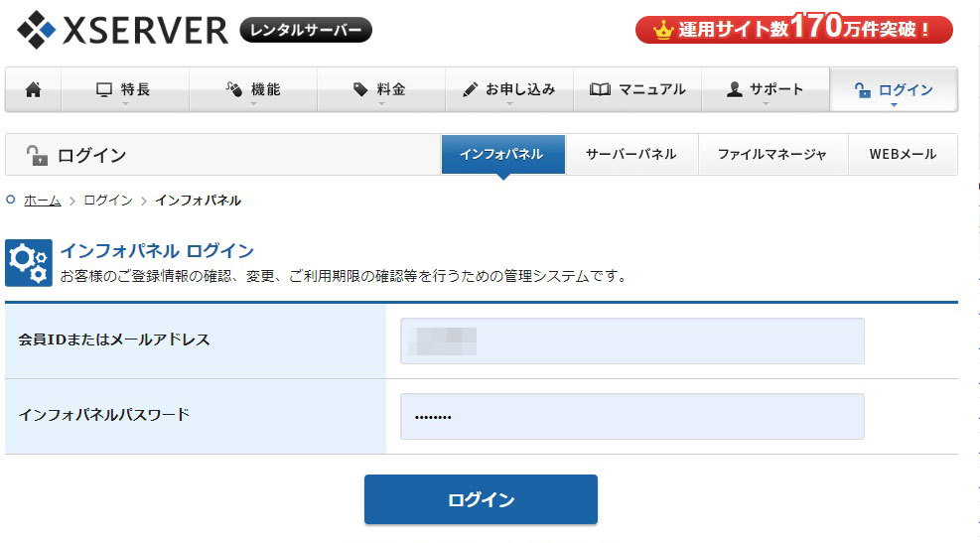The height and width of the screenshot is (543, 980).
Task: Focus the 会員IDまたはメールアドレス input field
Action: click(631, 341)
